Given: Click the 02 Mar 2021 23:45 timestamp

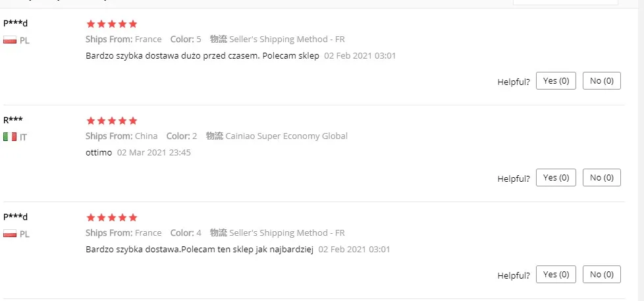Looking at the screenshot, I should click(153, 153).
